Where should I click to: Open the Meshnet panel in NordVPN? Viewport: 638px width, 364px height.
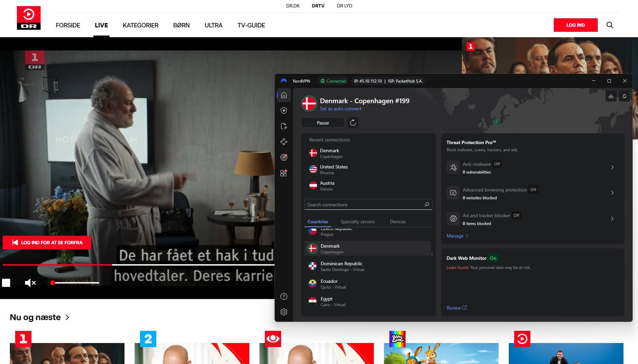pyautogui.click(x=284, y=142)
